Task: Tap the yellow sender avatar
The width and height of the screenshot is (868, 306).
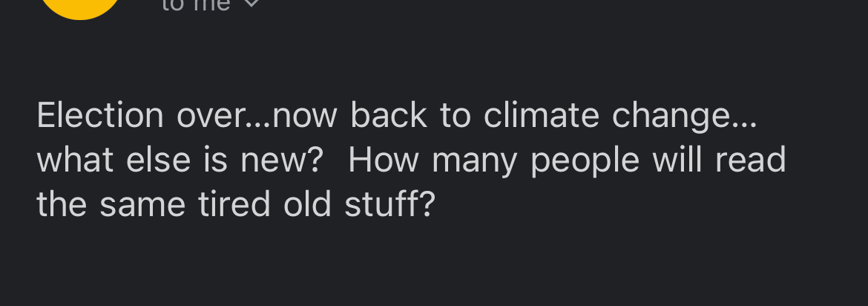Action: pos(79,7)
